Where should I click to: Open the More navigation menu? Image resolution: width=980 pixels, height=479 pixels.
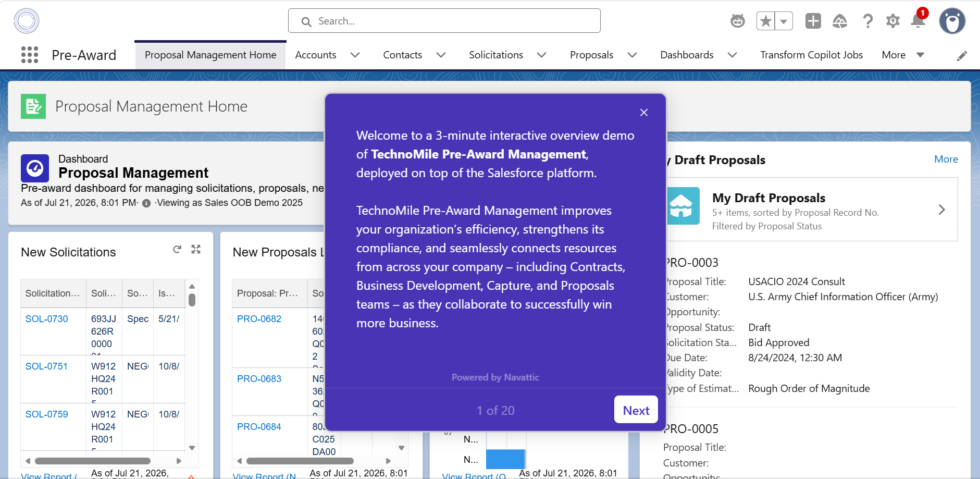pos(903,55)
